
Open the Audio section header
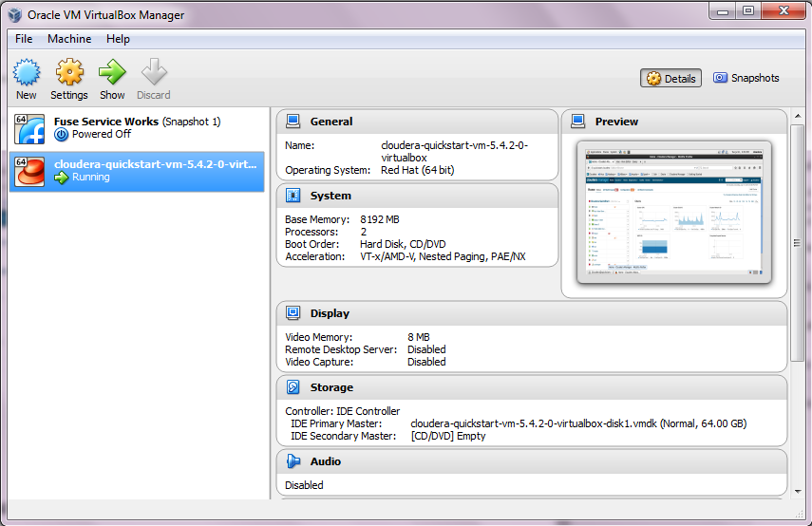[532, 460]
